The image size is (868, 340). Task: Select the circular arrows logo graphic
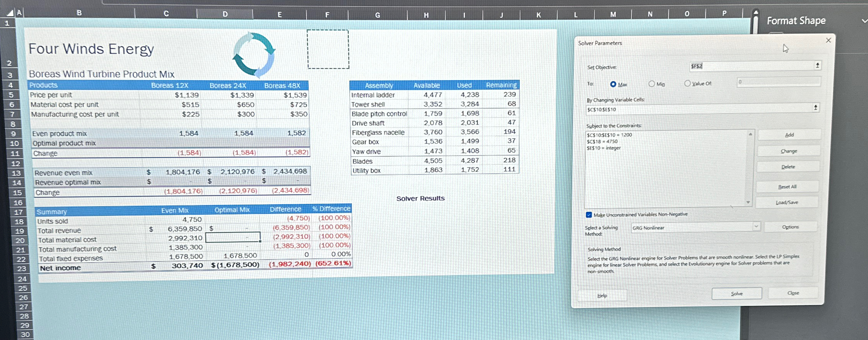tap(254, 55)
